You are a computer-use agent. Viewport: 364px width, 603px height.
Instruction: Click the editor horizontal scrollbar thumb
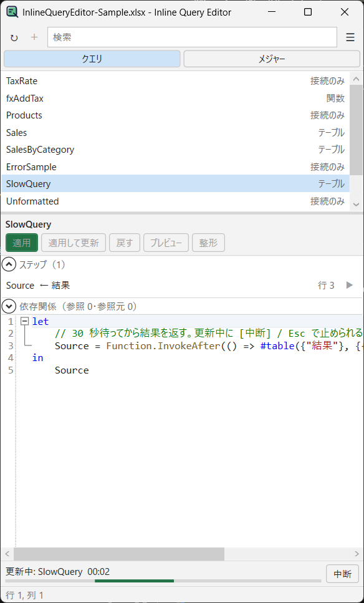point(119,554)
